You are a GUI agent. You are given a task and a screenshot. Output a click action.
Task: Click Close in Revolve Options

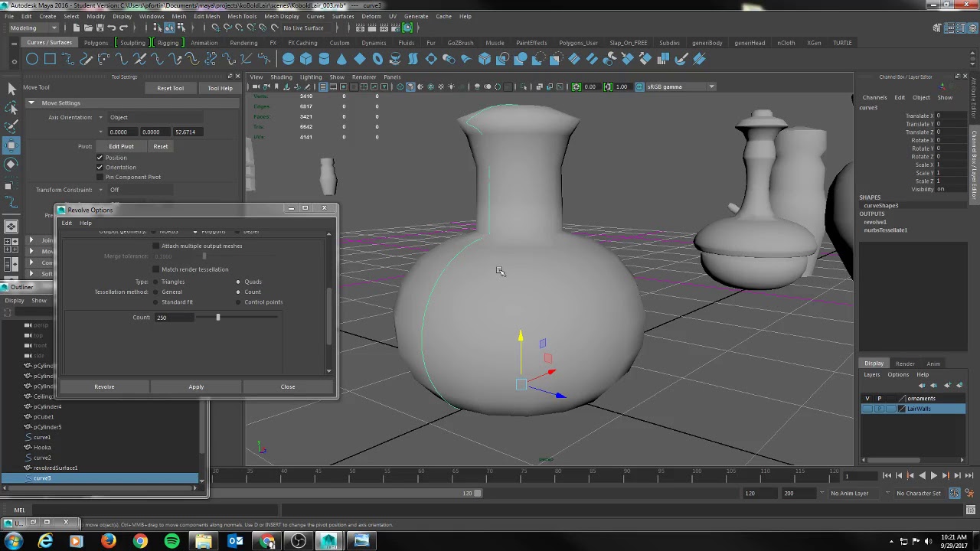(288, 386)
